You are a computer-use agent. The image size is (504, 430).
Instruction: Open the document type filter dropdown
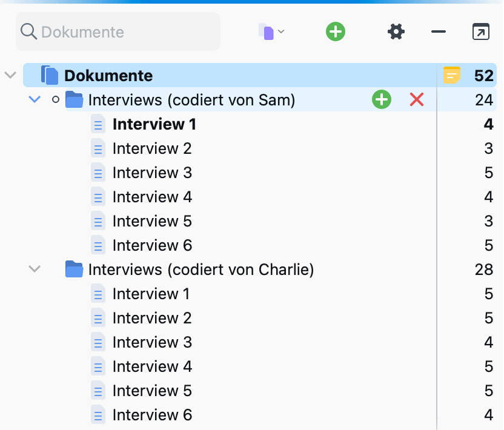(x=270, y=31)
